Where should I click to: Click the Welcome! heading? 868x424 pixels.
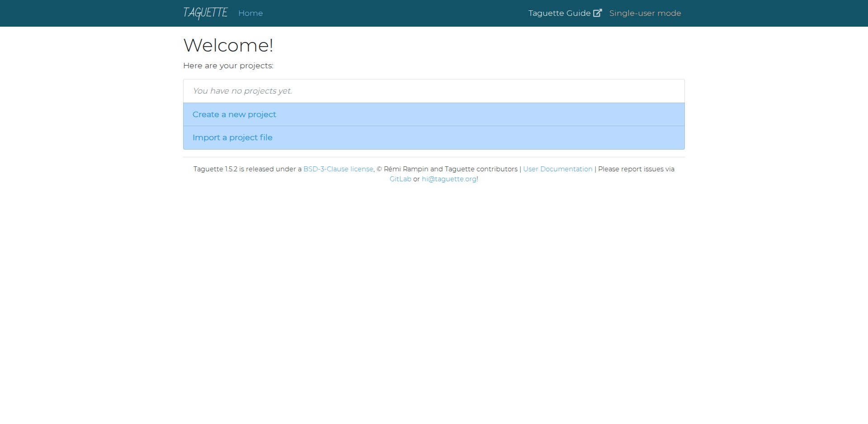point(228,45)
